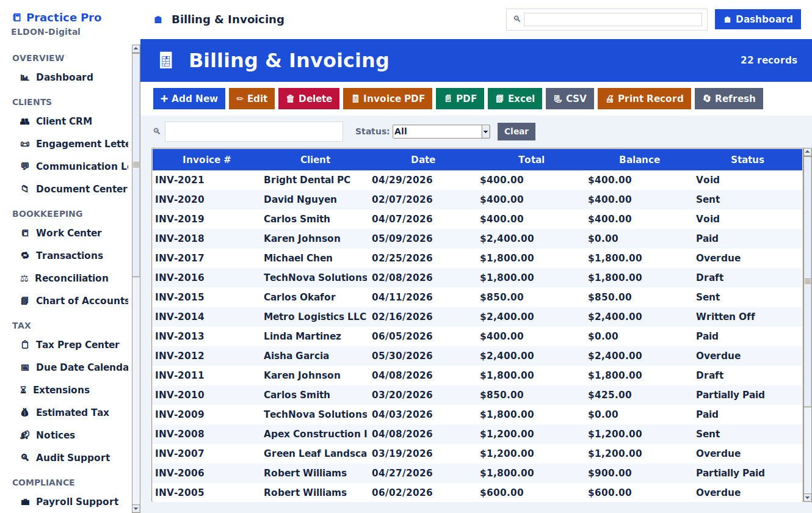Click the Reconciliation scales icon
The image size is (812, 513).
(24, 278)
